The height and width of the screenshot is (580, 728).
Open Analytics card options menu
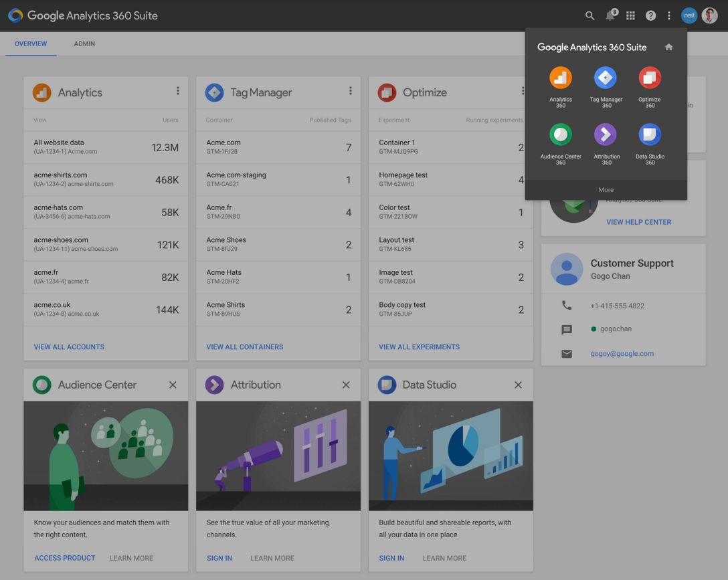point(178,91)
